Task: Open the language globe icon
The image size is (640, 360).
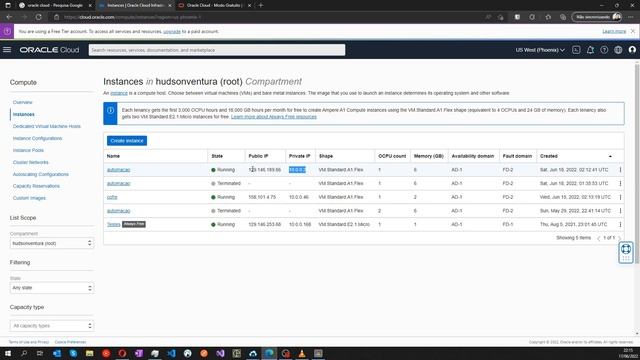Action: [x=618, y=50]
